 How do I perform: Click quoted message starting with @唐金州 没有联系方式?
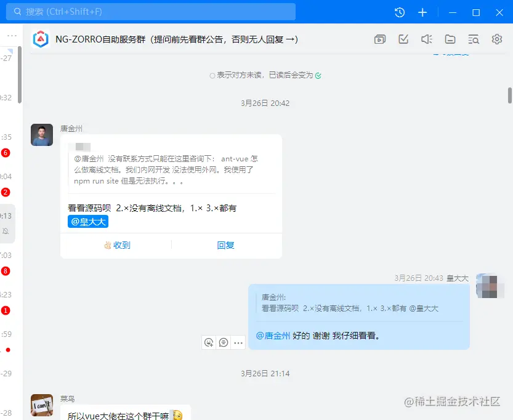pos(166,170)
